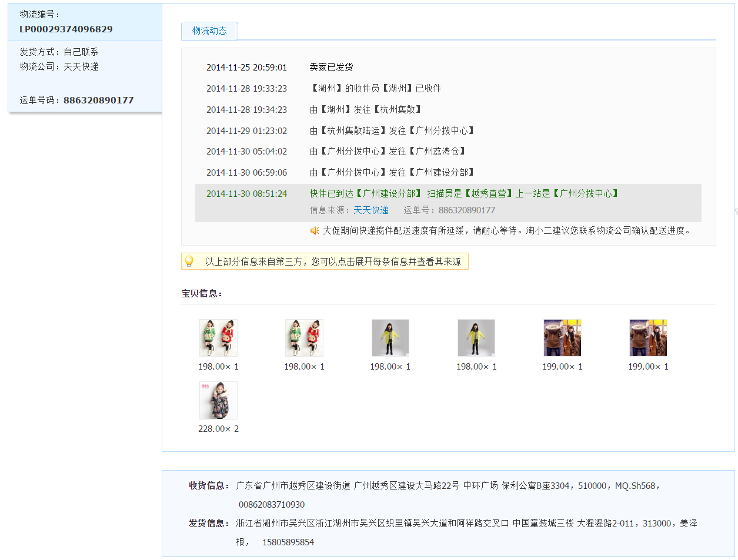Click 物流公司：天天快递 in sidebar
This screenshot has height=560, width=738.
click(59, 66)
